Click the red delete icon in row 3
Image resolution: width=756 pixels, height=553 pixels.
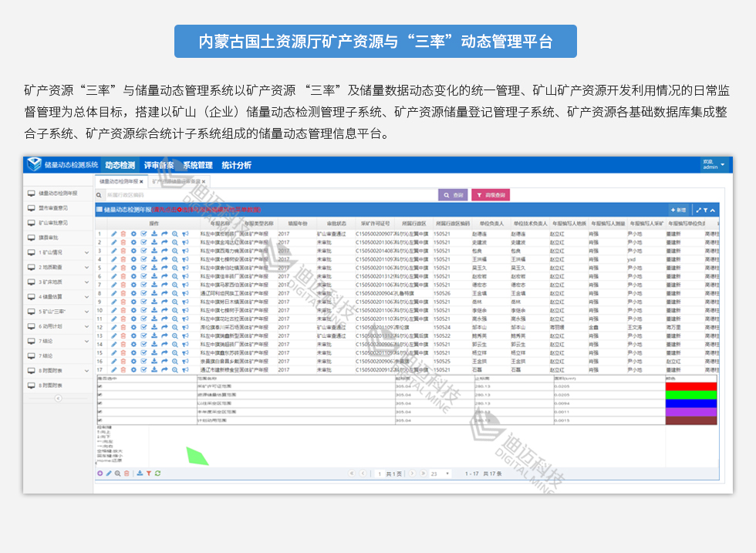coord(123,250)
